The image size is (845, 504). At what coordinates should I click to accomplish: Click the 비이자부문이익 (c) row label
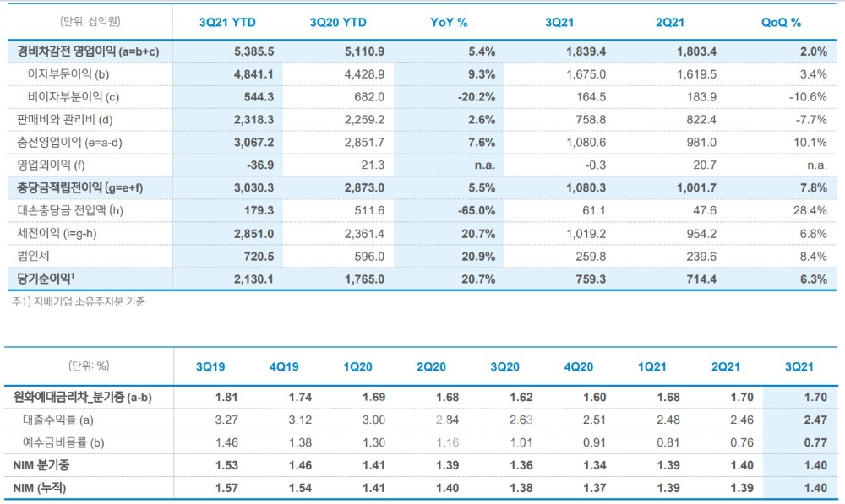(73, 97)
